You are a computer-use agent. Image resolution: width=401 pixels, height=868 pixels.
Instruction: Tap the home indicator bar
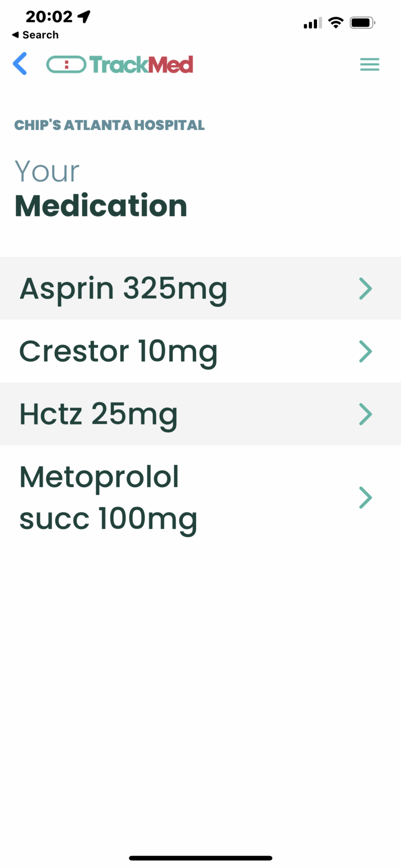(x=200, y=858)
